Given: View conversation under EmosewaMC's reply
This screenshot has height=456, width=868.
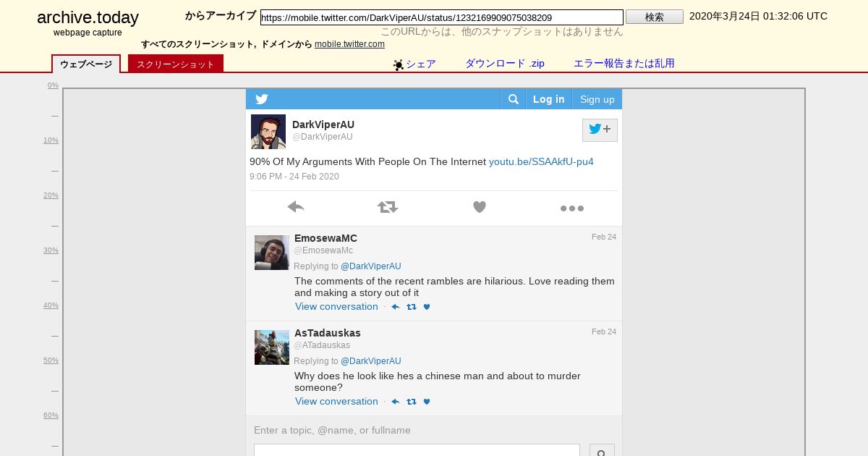Looking at the screenshot, I should tap(336, 307).
